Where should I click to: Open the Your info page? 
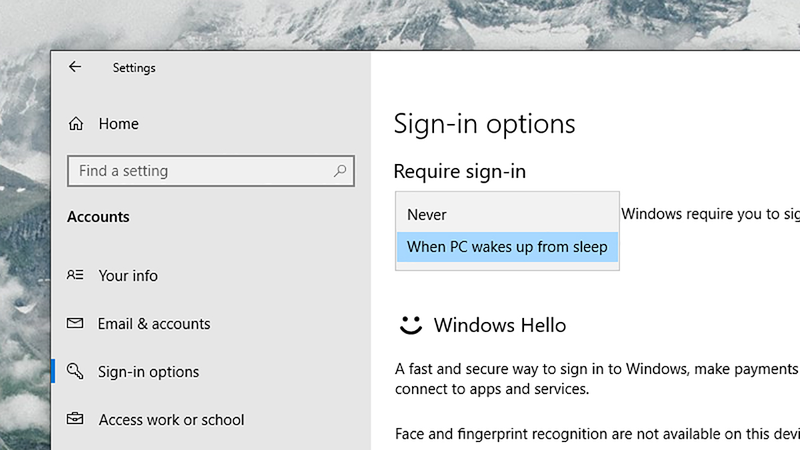click(128, 276)
